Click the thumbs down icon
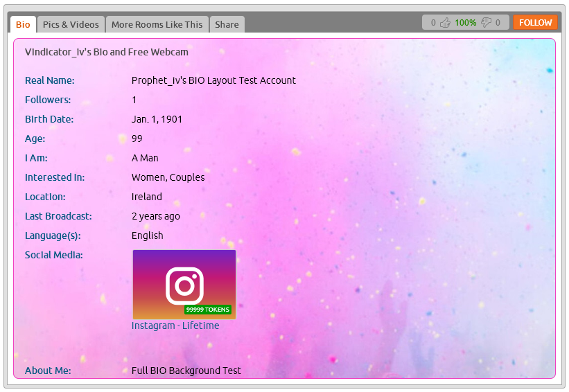 click(x=486, y=23)
